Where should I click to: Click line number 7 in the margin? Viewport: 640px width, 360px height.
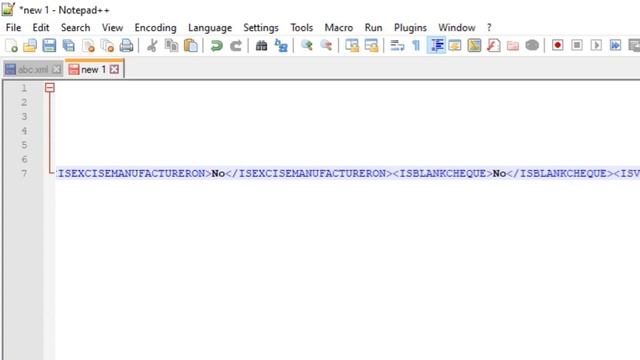(24, 173)
